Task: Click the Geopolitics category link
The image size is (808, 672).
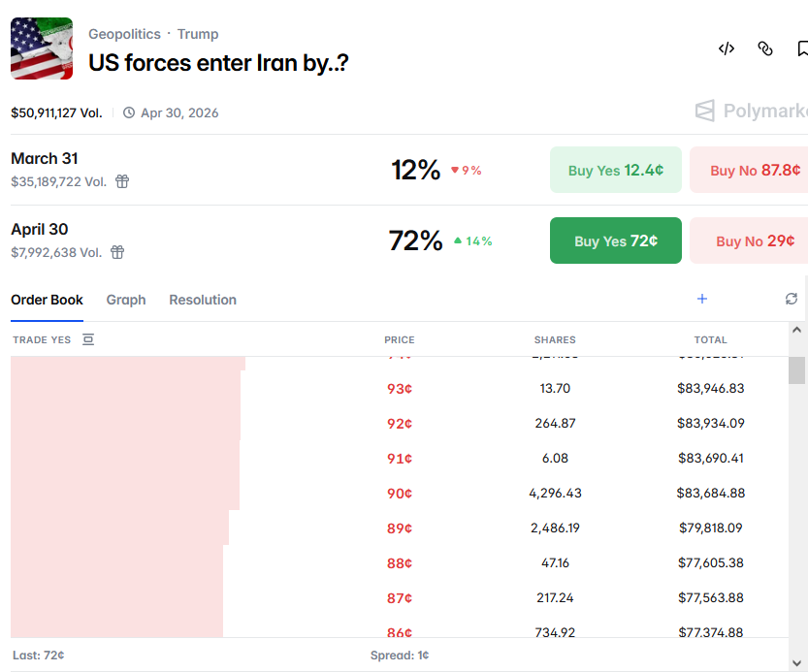Action: point(124,34)
